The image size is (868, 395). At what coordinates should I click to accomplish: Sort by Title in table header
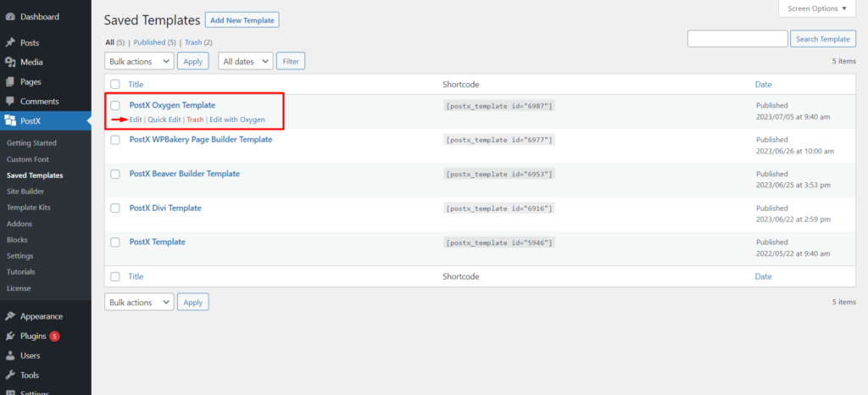click(x=136, y=85)
